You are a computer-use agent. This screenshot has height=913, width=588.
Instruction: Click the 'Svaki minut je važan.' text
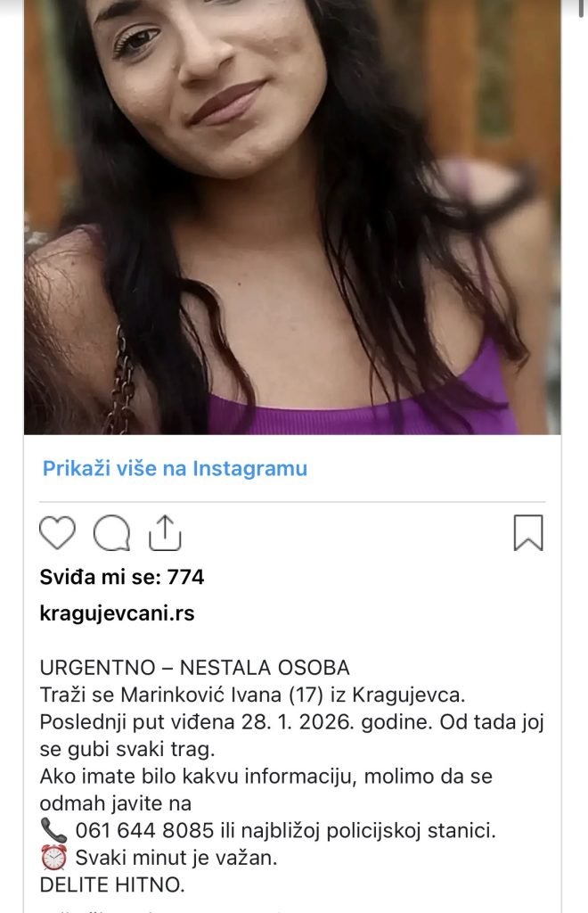click(176, 858)
